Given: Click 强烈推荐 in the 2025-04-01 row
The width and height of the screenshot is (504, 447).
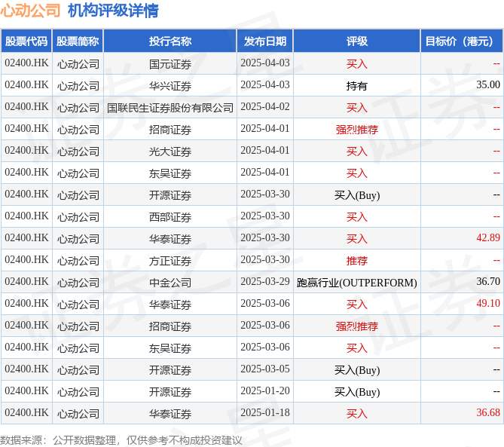Looking at the screenshot, I should tap(357, 130).
